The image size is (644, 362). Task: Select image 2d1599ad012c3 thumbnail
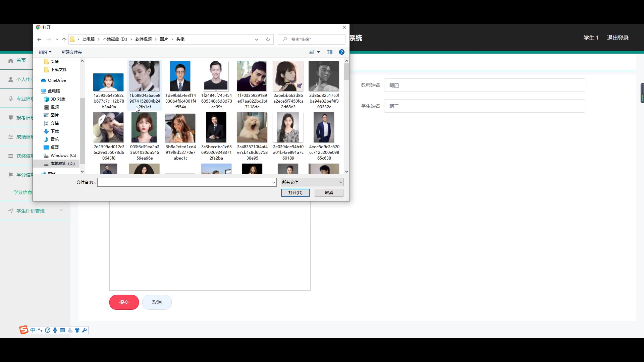(x=109, y=127)
